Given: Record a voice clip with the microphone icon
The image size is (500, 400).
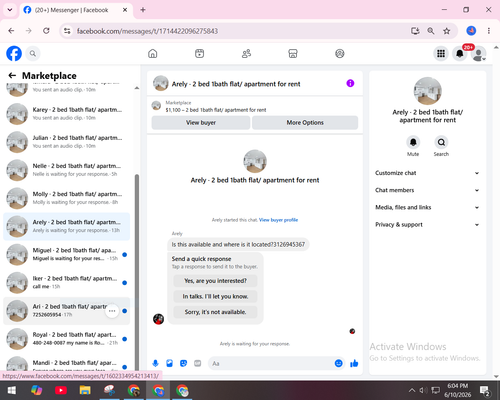Looking at the screenshot, I should 156,363.
